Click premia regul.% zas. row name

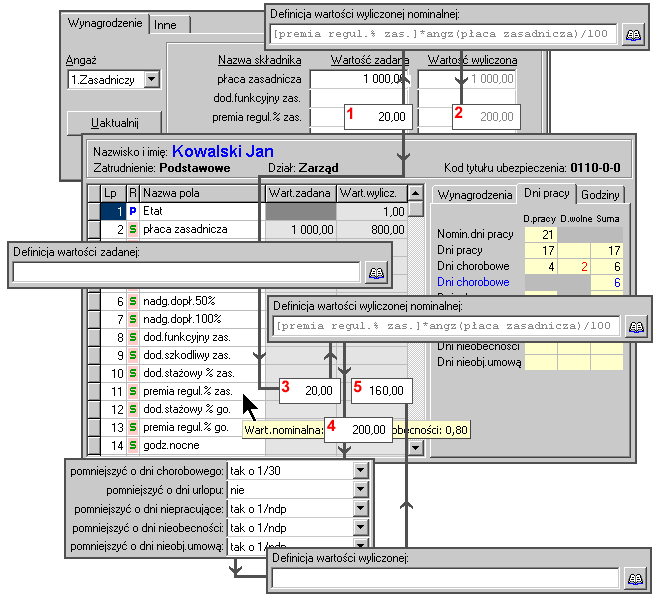[x=188, y=392]
